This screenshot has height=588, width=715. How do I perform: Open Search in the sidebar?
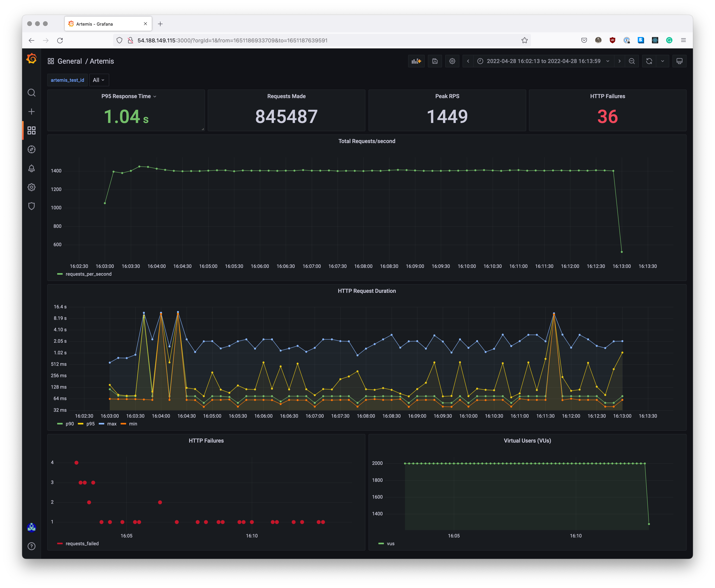click(32, 93)
